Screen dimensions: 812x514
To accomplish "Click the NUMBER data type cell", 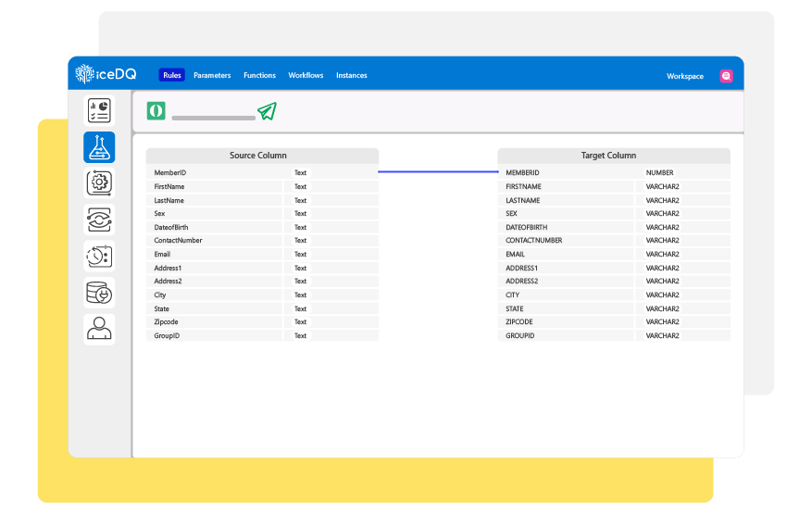I will (x=659, y=172).
